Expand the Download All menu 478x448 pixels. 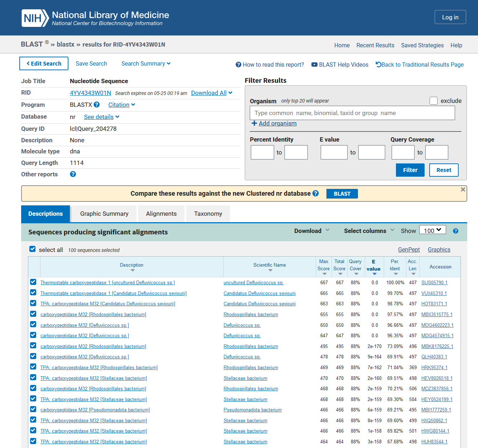212,93
